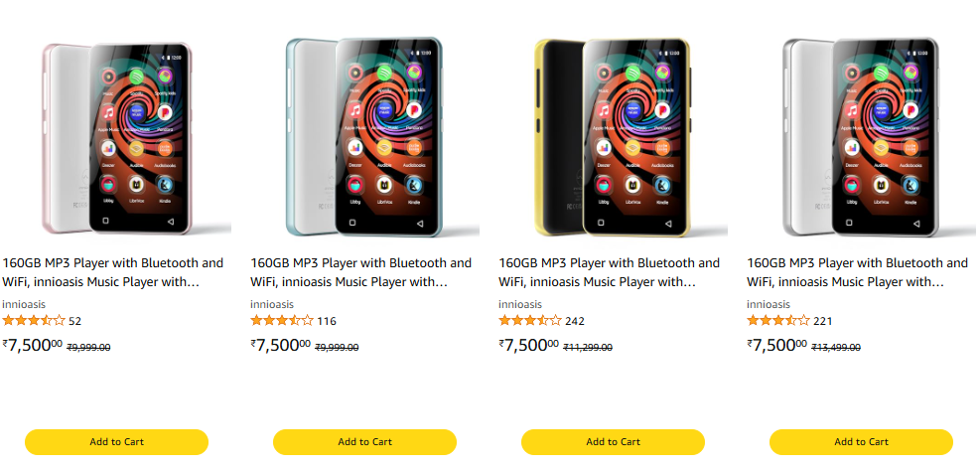View the 242 customer reviews count
Viewport: 980px width, 470px height.
click(575, 322)
